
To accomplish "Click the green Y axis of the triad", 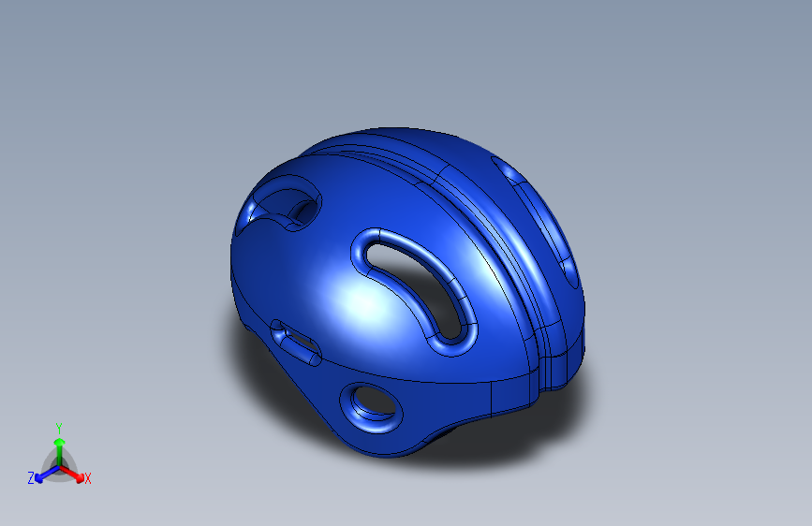I will pos(60,451).
